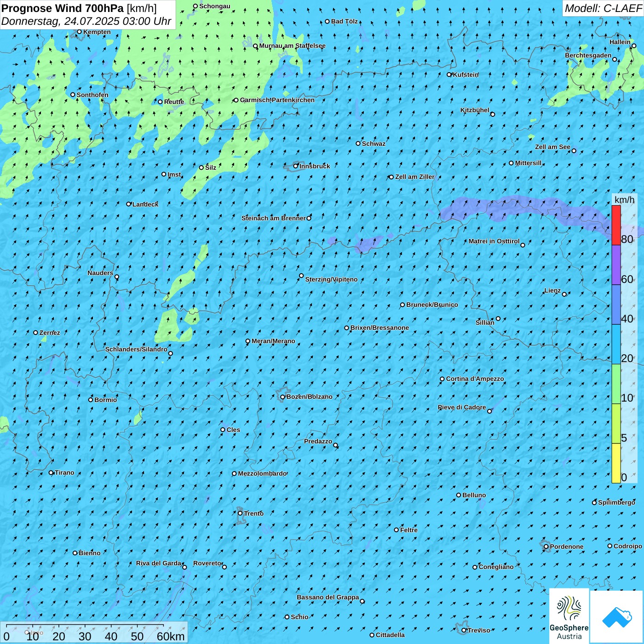
Task: Select the Schlanders/Silandro label
Action: pos(136,349)
